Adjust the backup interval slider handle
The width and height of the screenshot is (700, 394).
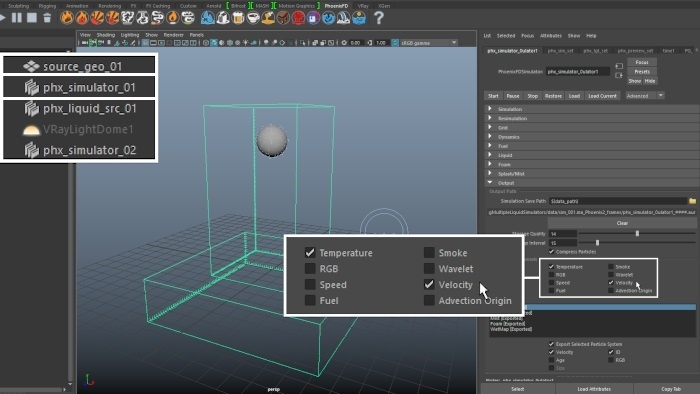(597, 243)
